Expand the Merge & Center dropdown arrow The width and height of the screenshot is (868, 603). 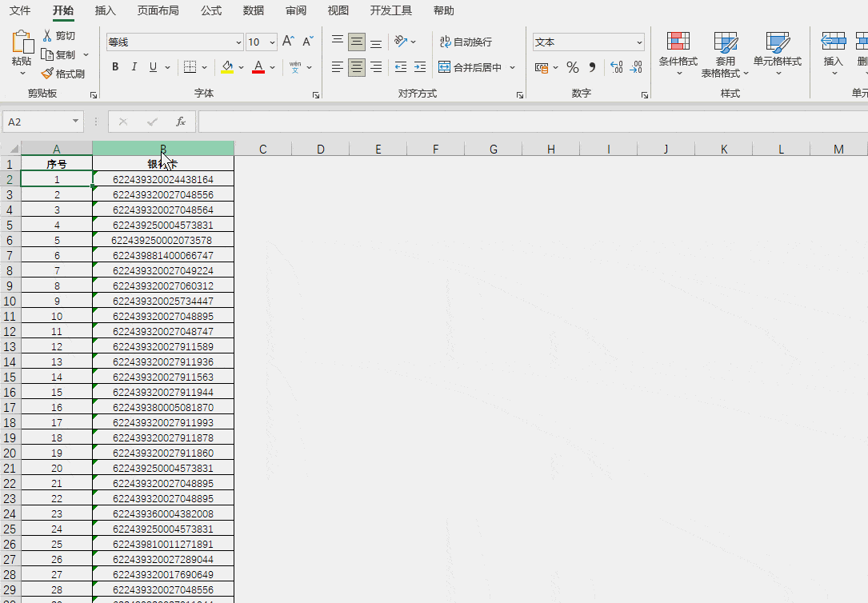click(513, 68)
